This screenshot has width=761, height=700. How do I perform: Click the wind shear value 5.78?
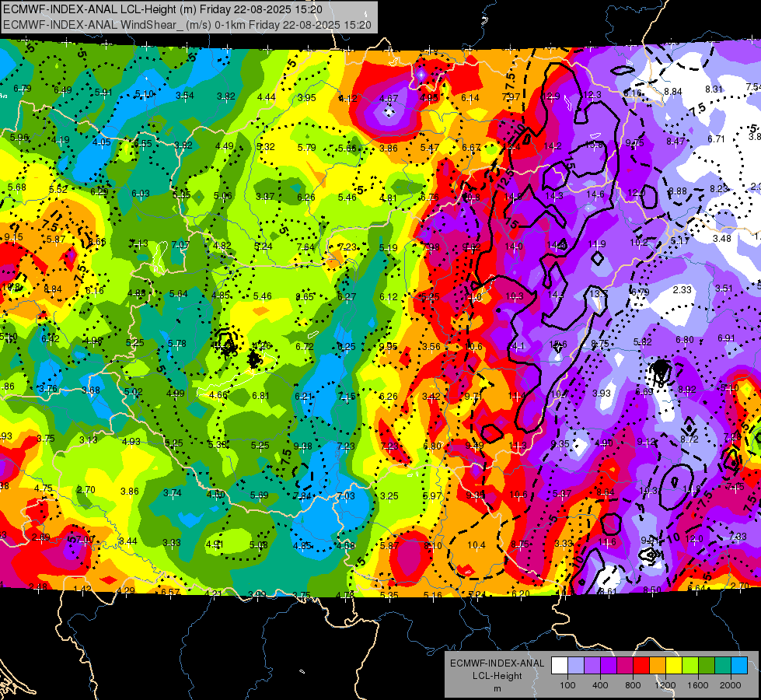pyautogui.click(x=176, y=344)
